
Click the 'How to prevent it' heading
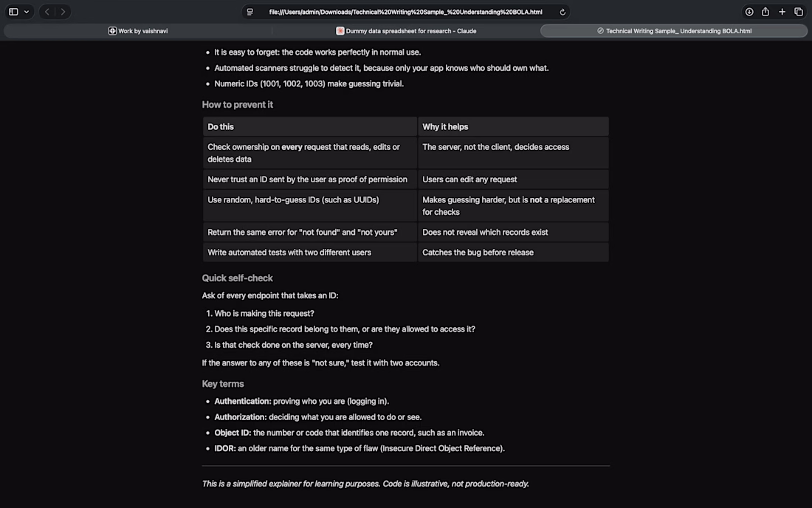pyautogui.click(x=237, y=105)
